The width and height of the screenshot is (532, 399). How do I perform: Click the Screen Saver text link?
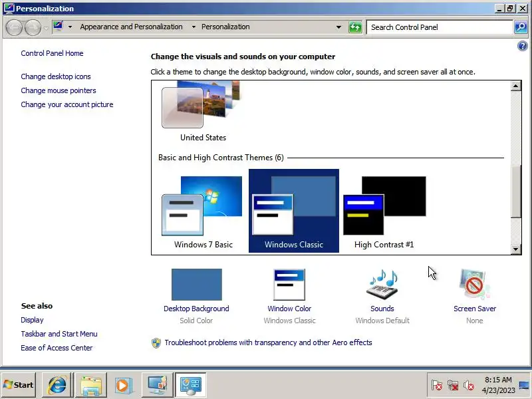(x=475, y=309)
